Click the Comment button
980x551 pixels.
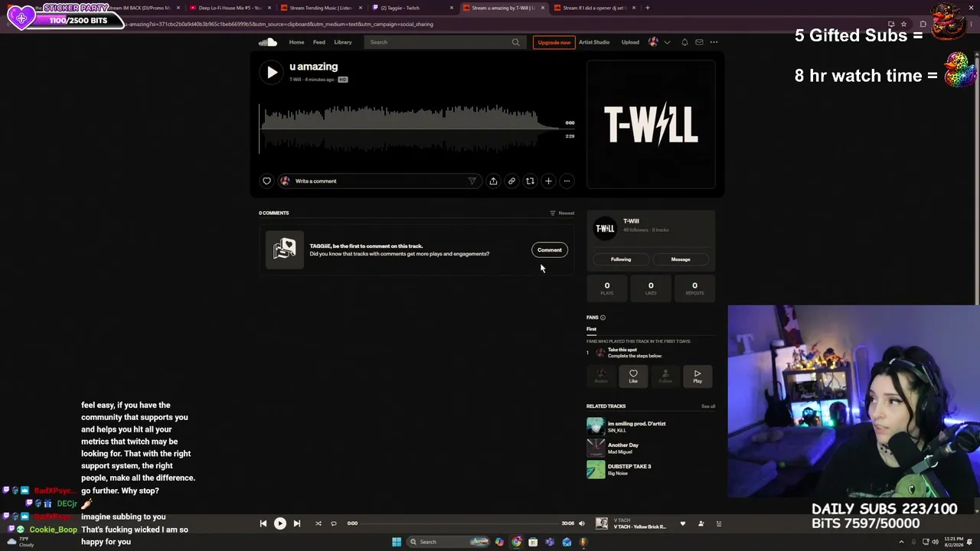[x=549, y=250]
